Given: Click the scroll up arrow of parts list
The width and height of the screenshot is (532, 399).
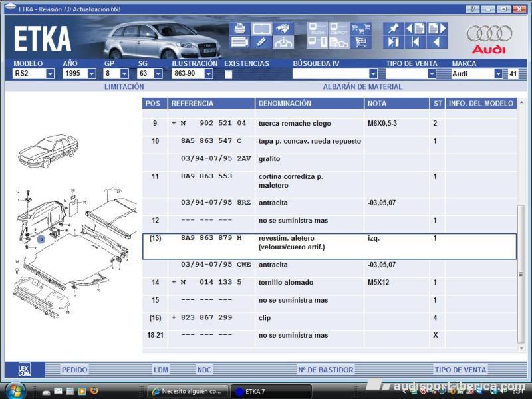Looking at the screenshot, I should point(521,102).
